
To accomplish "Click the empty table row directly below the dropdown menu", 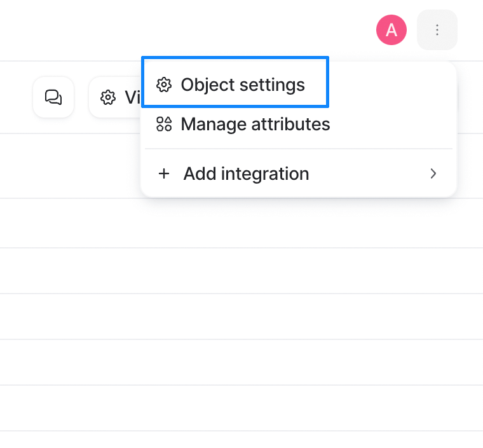I will 241,223.
